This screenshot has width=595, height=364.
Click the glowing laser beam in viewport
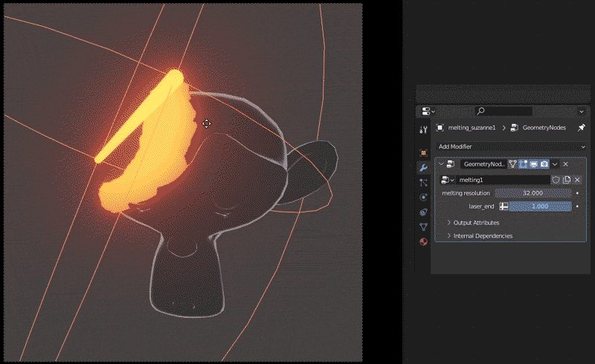139,117
